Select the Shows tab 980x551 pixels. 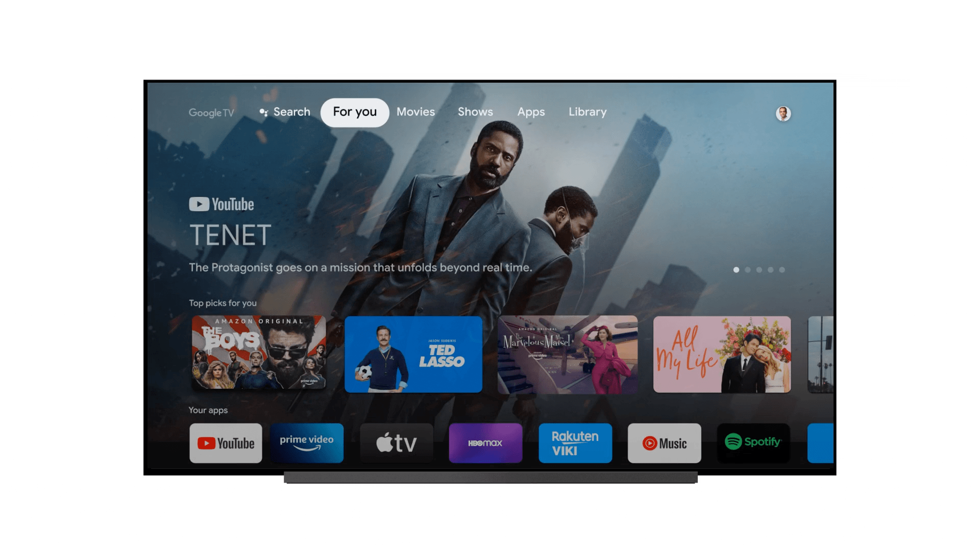(x=475, y=112)
